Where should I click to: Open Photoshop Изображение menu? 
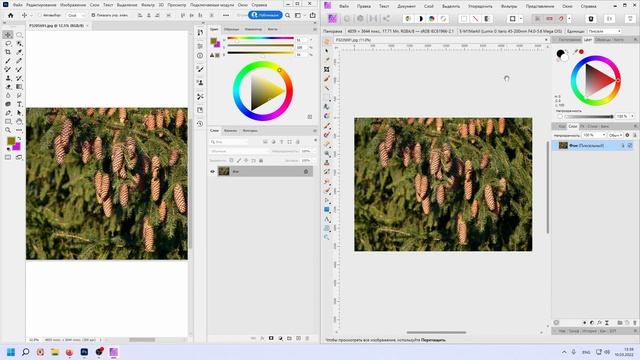(x=73, y=5)
